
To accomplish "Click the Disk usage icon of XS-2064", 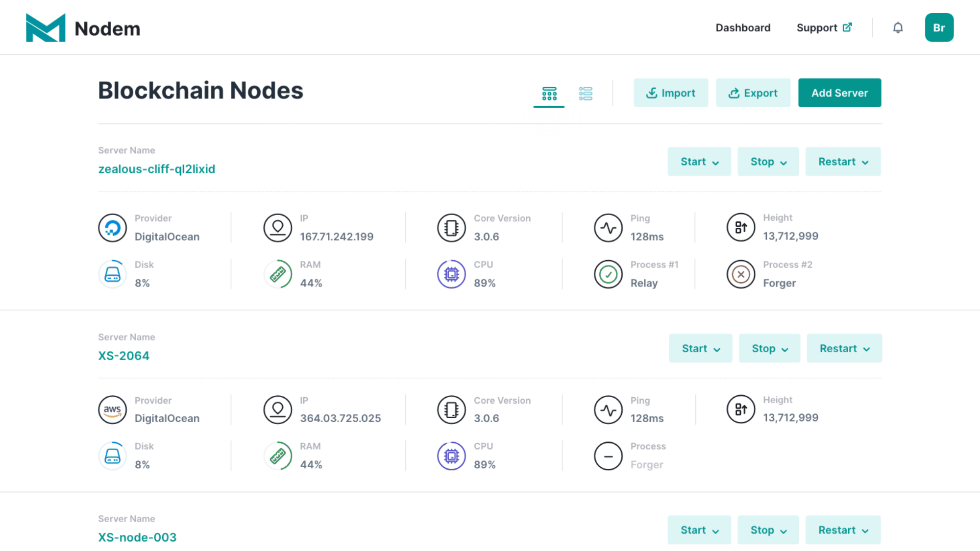I will pos(112,456).
